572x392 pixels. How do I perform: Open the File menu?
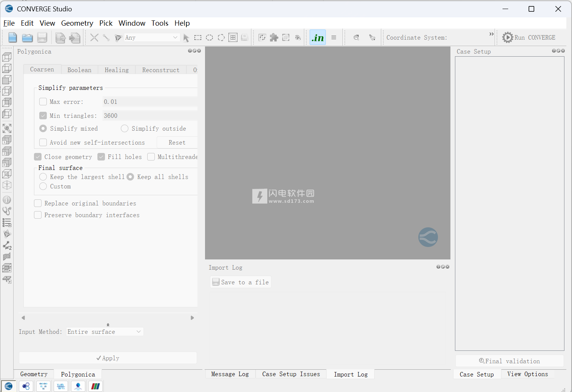coord(9,23)
